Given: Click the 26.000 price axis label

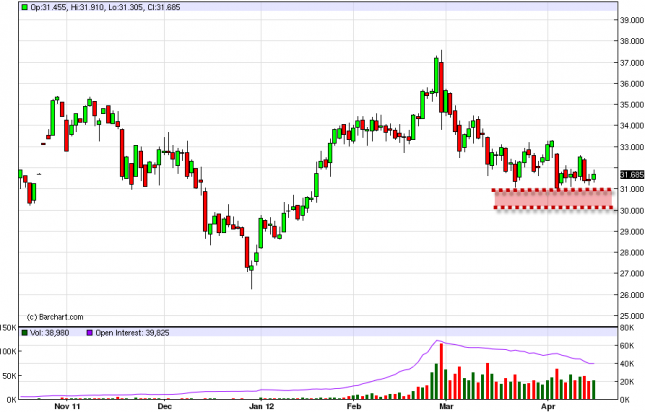Looking at the screenshot, I should pyautogui.click(x=631, y=295).
